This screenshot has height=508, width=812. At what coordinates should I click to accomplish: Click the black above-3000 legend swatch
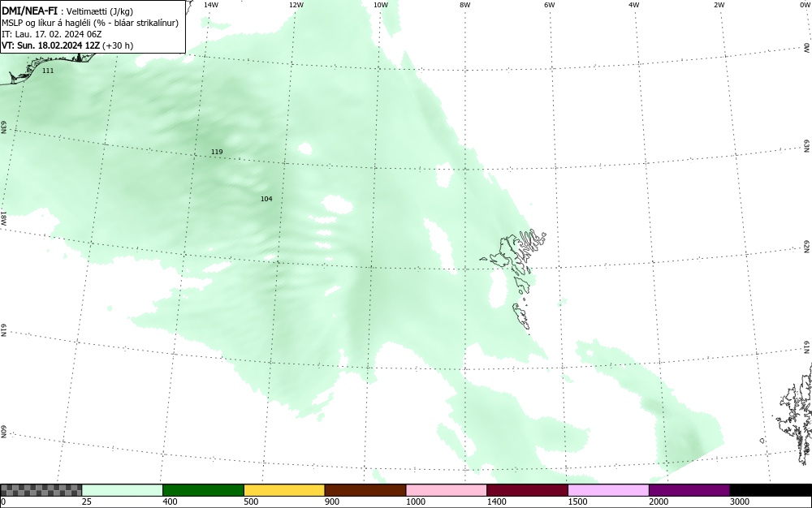(x=771, y=490)
